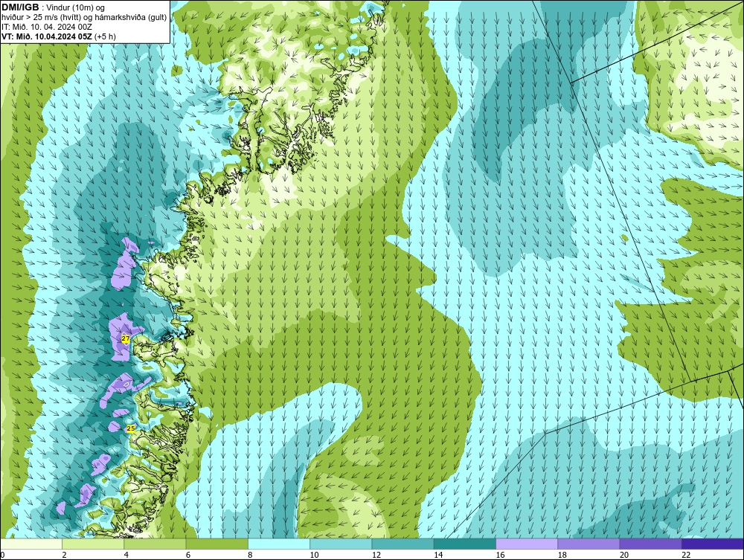The height and width of the screenshot is (560, 744).
Task: Click the legend tick label '2'
Action: [x=64, y=556]
